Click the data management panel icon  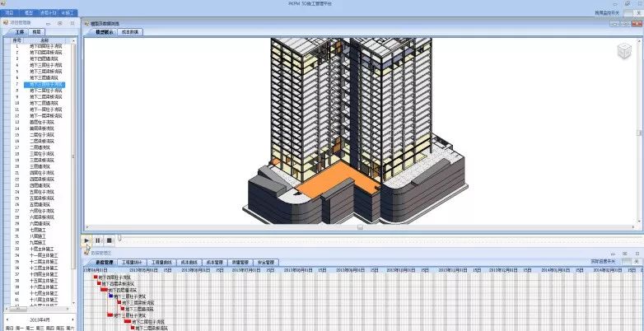86,253
